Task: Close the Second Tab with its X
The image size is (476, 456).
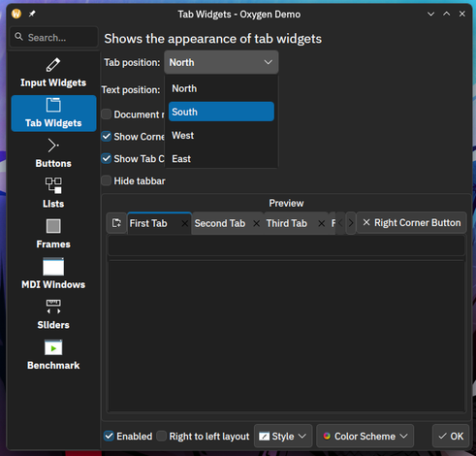Action: (256, 223)
